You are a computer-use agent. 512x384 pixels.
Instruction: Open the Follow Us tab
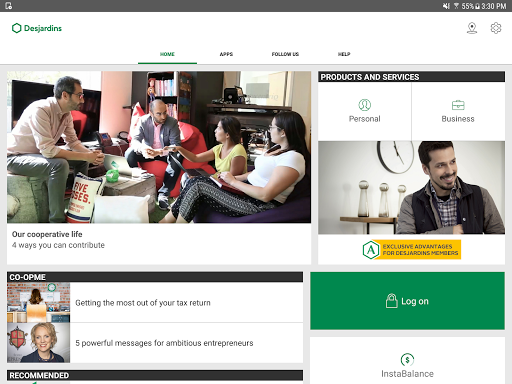tap(285, 54)
